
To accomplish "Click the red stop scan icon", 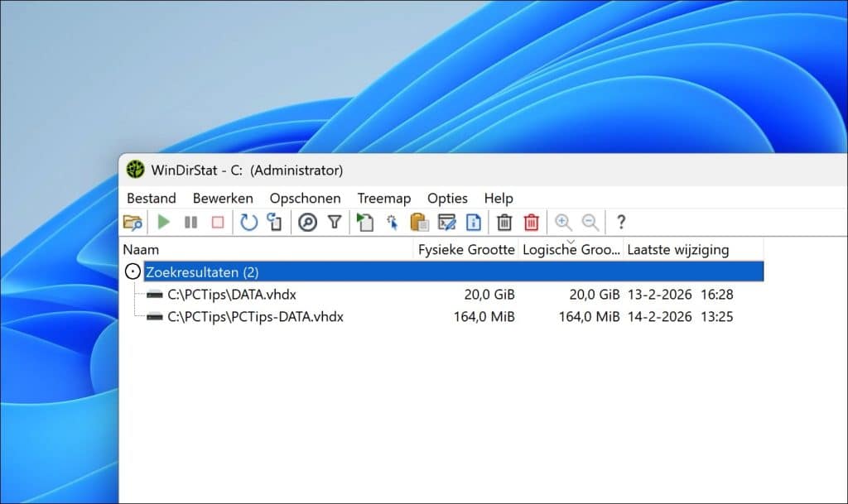I will pos(218,222).
